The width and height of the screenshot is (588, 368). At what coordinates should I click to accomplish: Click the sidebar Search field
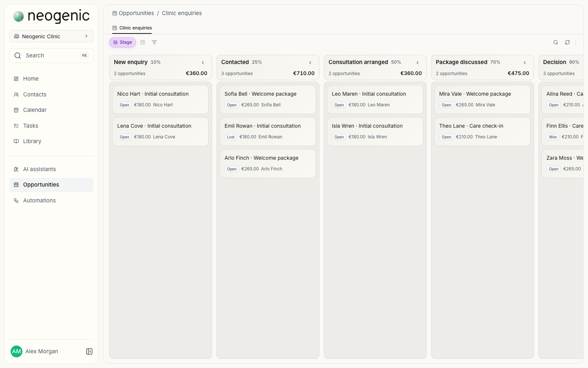(51, 56)
